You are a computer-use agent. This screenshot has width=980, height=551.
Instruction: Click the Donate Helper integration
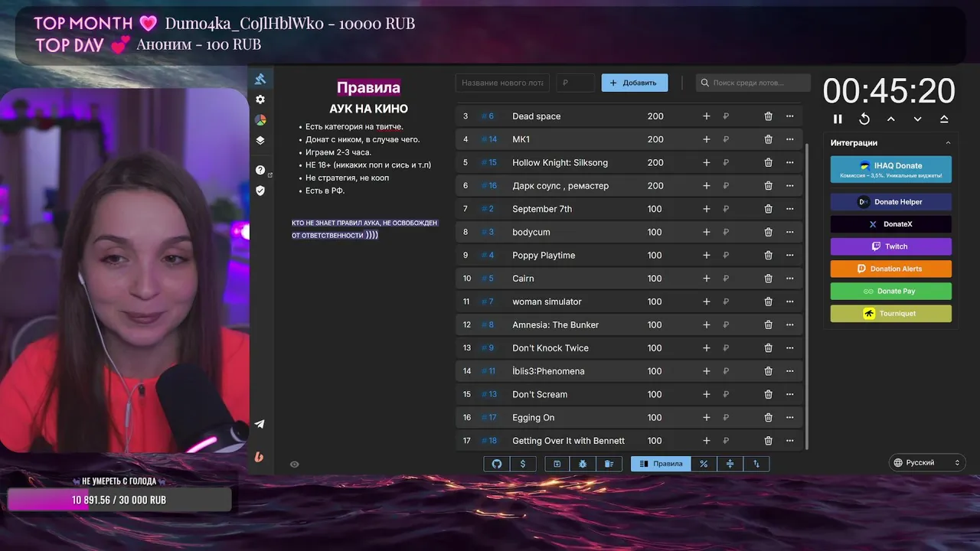[891, 202]
